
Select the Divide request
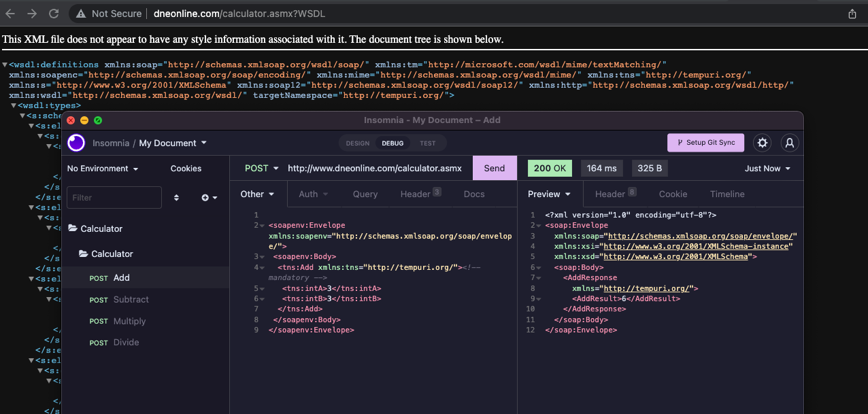click(146, 343)
